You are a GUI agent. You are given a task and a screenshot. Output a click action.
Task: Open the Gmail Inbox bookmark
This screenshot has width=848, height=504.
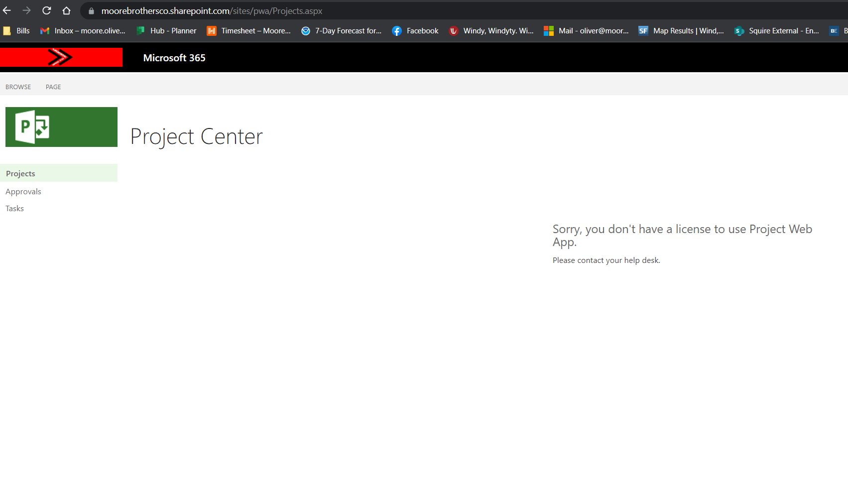[83, 31]
